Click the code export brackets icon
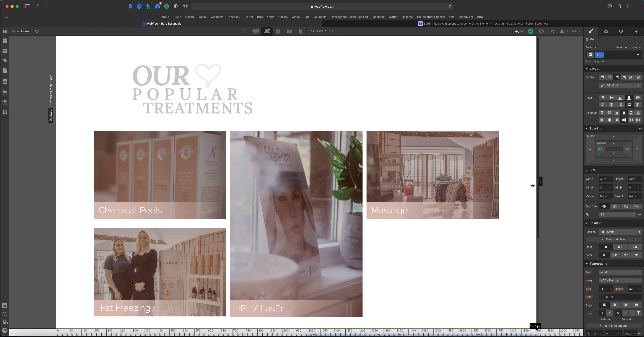Viewport: 644px width, 337px height. pos(541,31)
